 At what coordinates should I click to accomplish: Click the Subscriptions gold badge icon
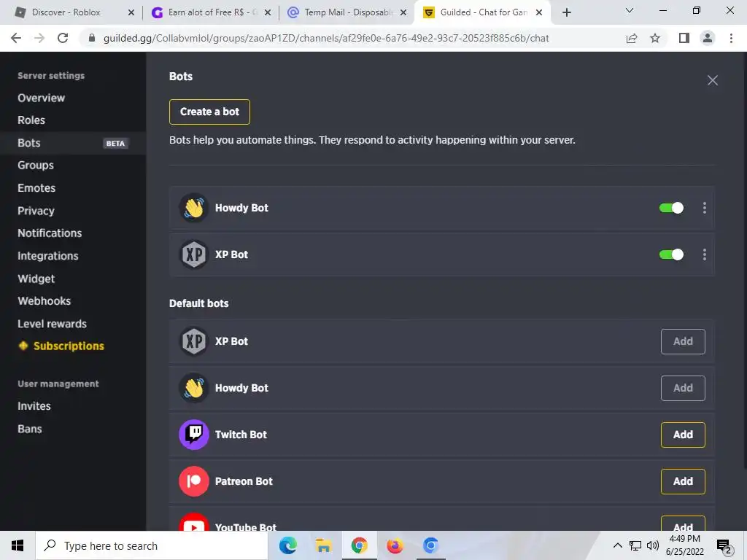[x=23, y=346]
